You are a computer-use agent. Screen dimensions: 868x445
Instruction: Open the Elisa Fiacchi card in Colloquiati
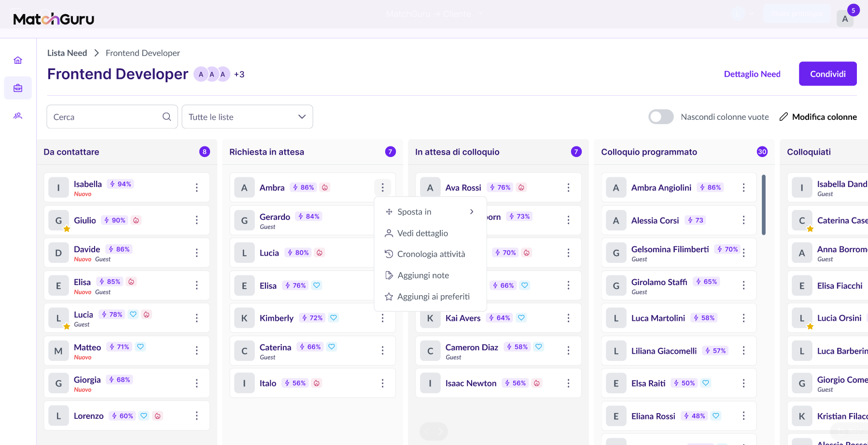click(827, 286)
